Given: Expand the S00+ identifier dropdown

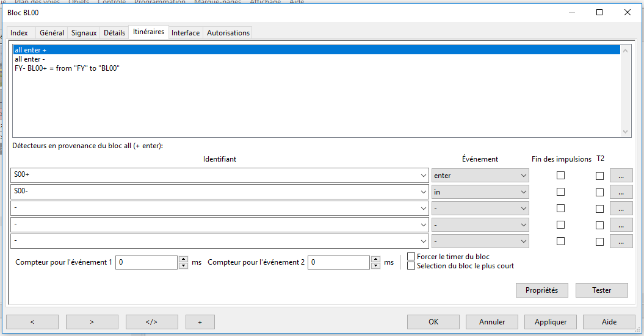Looking at the screenshot, I should pyautogui.click(x=424, y=176).
